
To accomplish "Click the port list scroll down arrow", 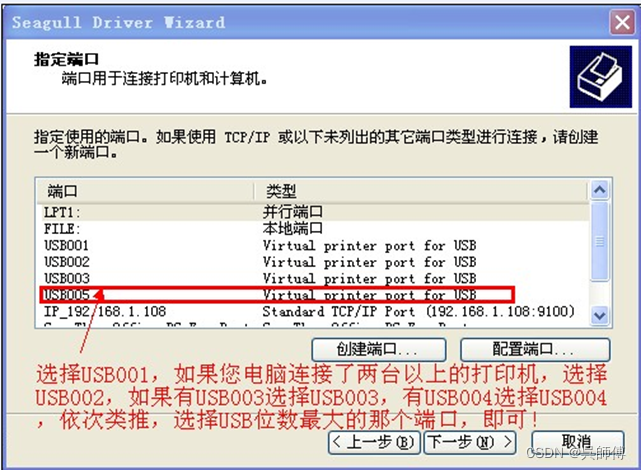I will [x=600, y=316].
